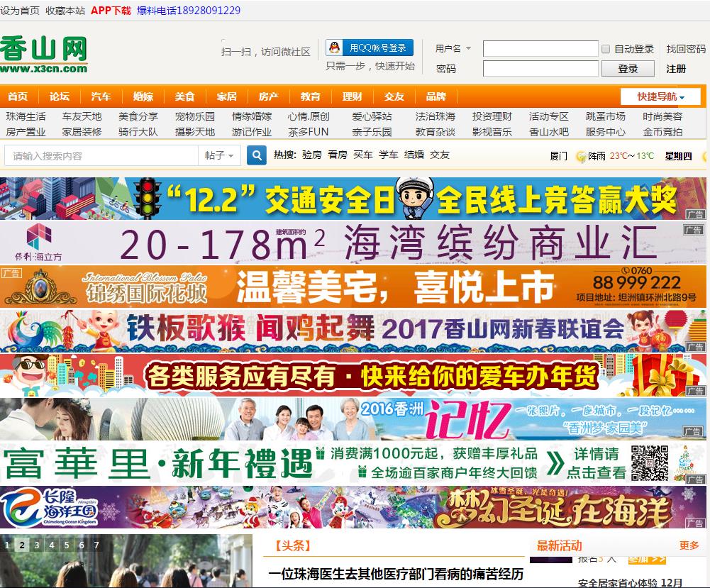Image resolution: width=710 pixels, height=588 pixels.
Task: Open 品牌 in the nav bar
Action: coord(436,96)
